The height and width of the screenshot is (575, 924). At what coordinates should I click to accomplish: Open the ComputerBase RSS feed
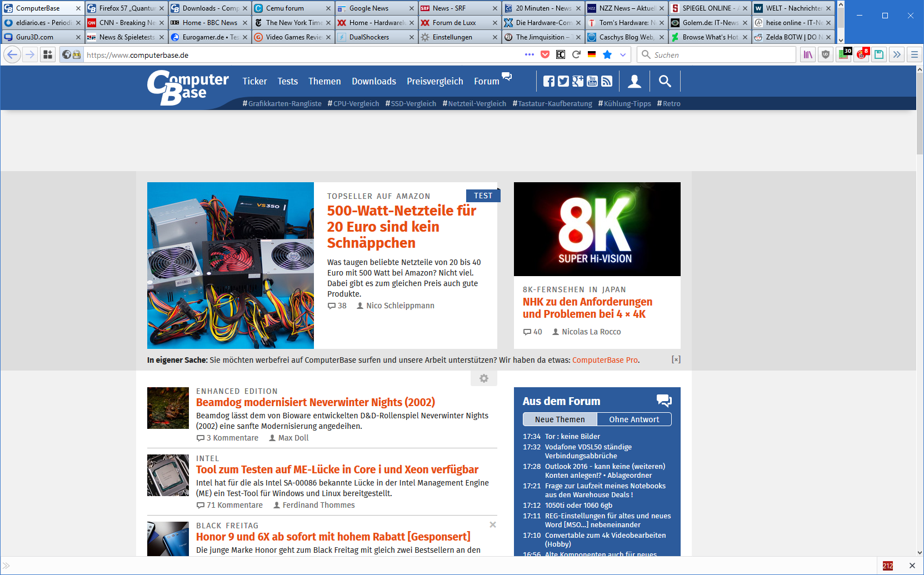[607, 82]
